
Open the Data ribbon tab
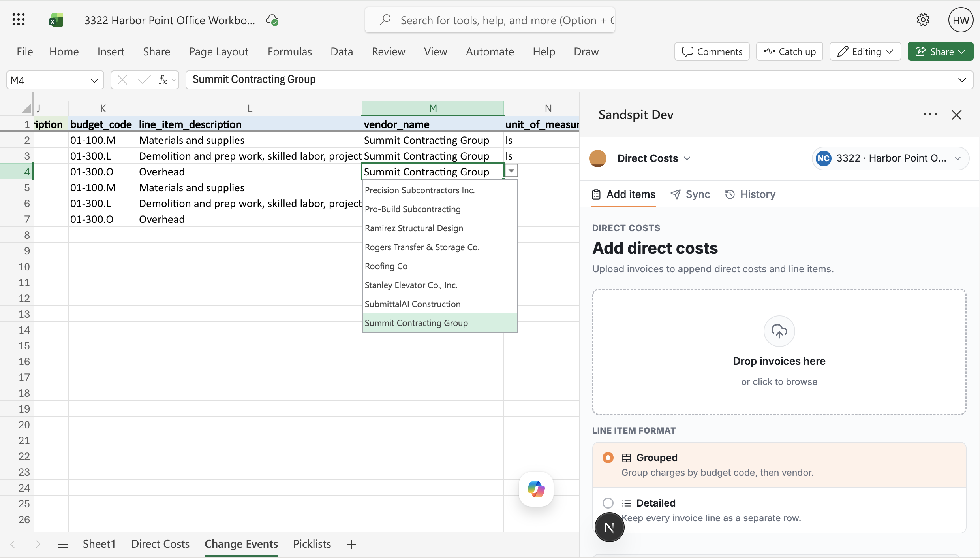342,51
